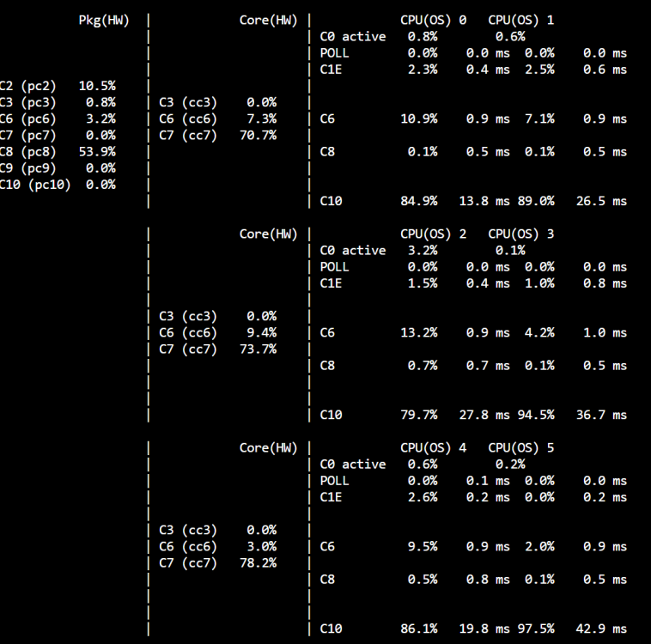Click the C6 (cc6) 3.0% core value

262,546
